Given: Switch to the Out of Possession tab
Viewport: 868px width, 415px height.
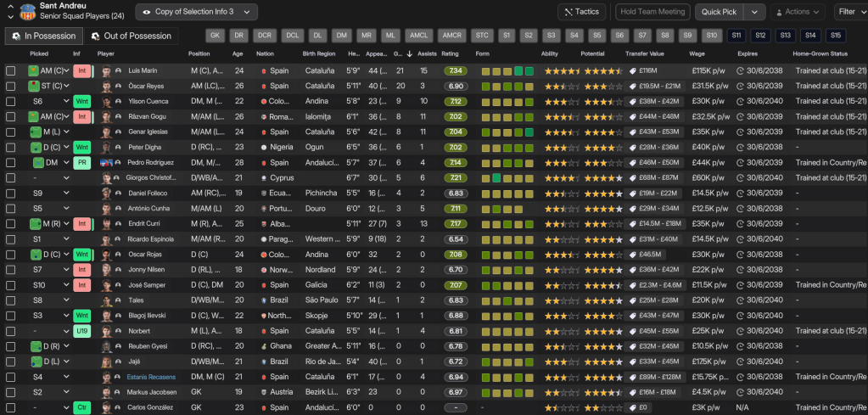Looking at the screenshot, I should [x=132, y=36].
